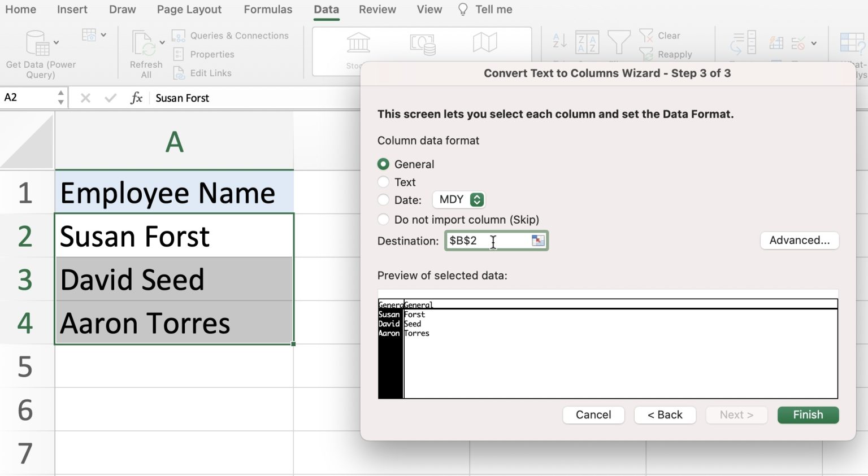The width and height of the screenshot is (868, 476).
Task: Click the Sort A to Z icon
Action: pyautogui.click(x=559, y=41)
